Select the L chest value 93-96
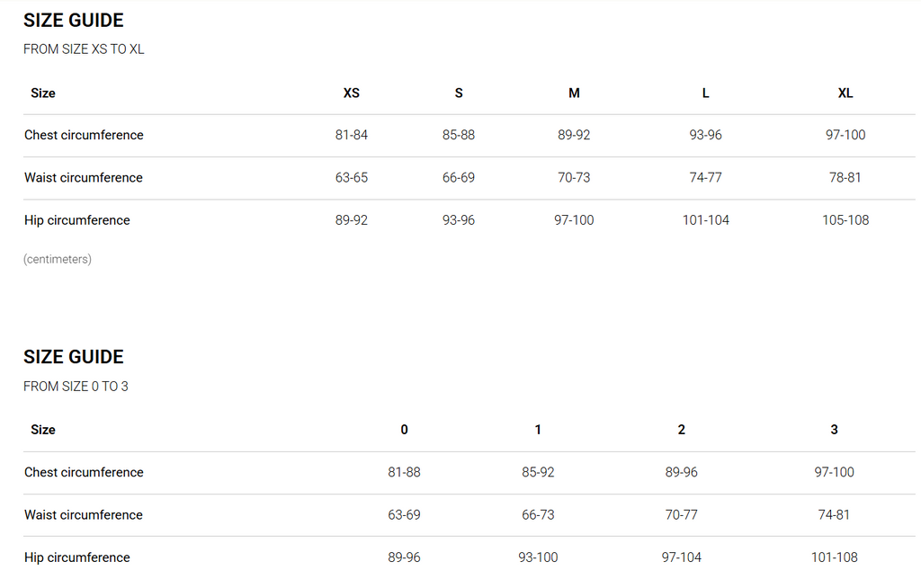Image resolution: width=921 pixels, height=588 pixels. (x=705, y=136)
